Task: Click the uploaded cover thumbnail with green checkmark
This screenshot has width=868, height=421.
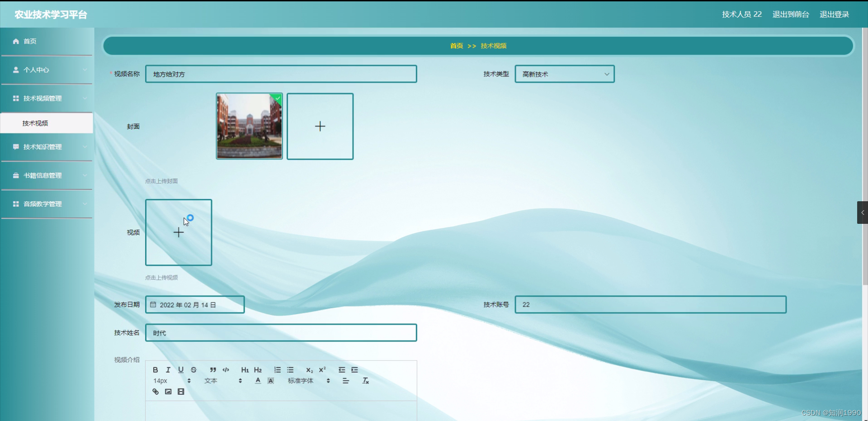Action: point(249,126)
